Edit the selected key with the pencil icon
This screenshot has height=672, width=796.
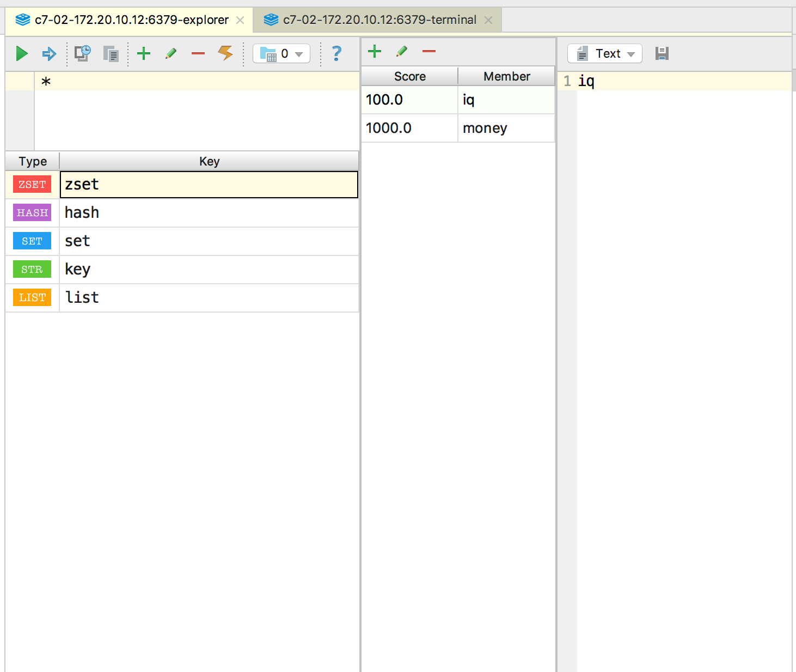(171, 53)
